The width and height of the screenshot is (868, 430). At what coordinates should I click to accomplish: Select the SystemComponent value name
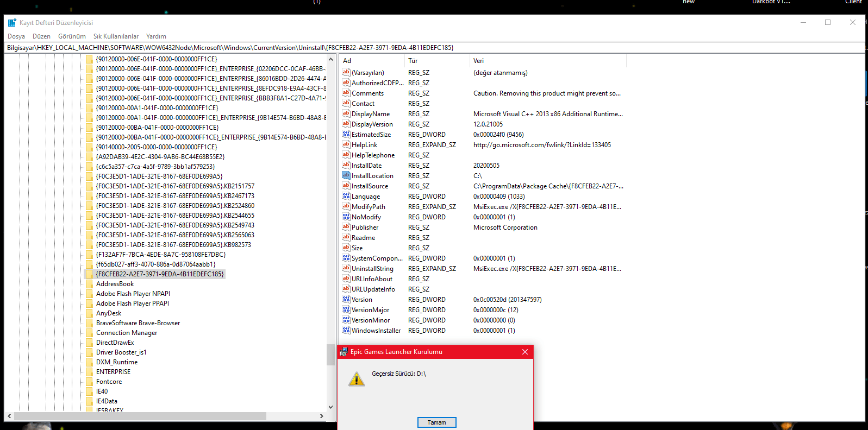pyautogui.click(x=377, y=258)
